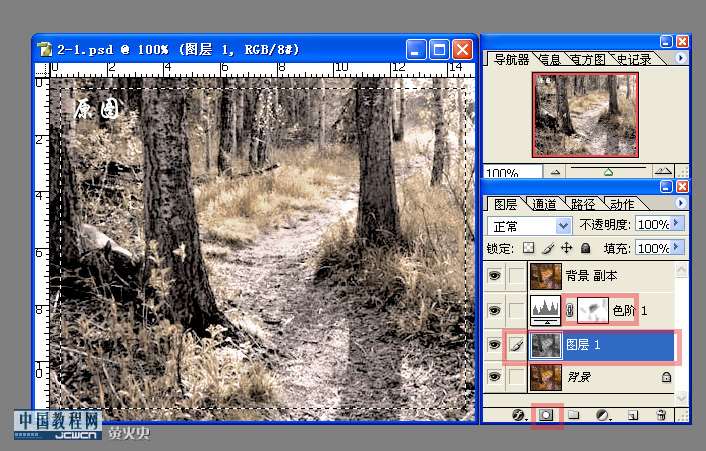
Task: Switch to the 图层 tab
Action: click(505, 204)
